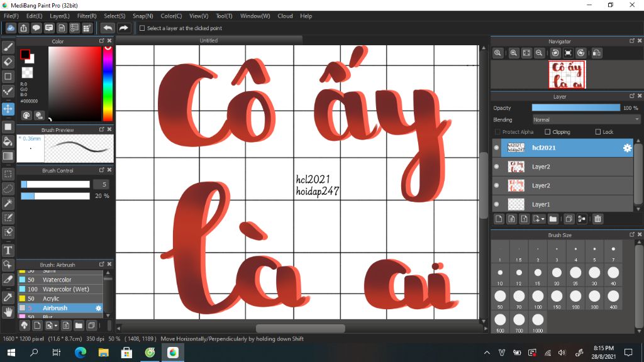Select the Eraser tool
The width and height of the screenshot is (644, 362).
[8, 62]
